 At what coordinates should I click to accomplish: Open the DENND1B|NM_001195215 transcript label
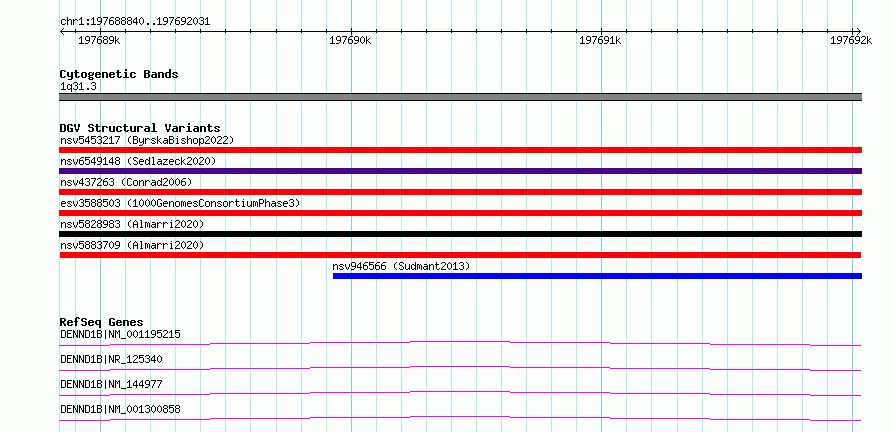click(120, 334)
